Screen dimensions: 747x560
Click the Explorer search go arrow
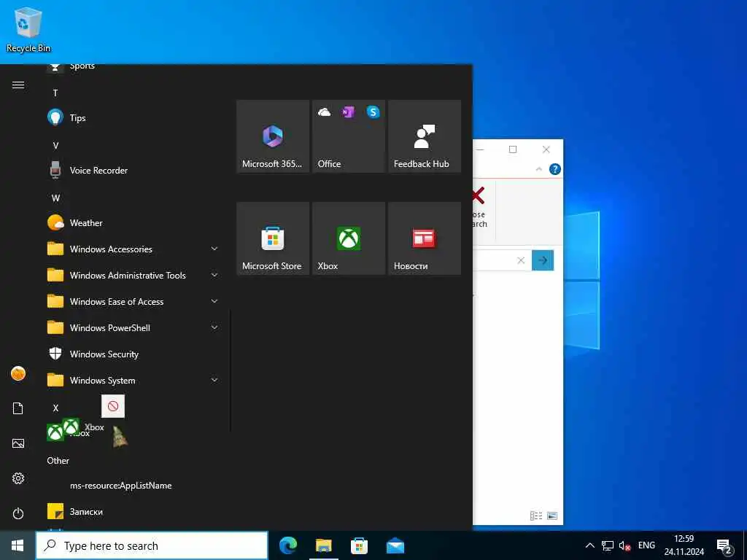(x=543, y=260)
